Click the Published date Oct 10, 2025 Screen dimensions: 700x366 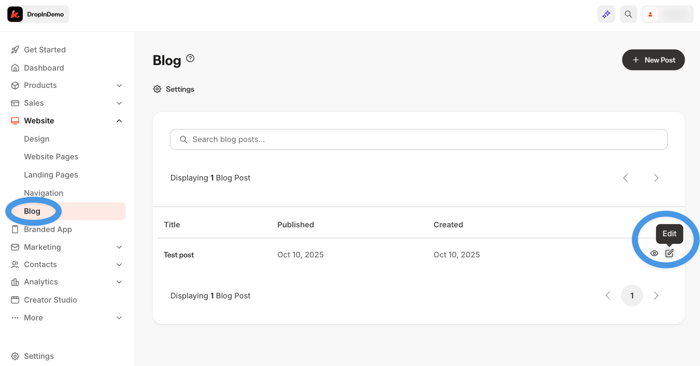tap(300, 255)
